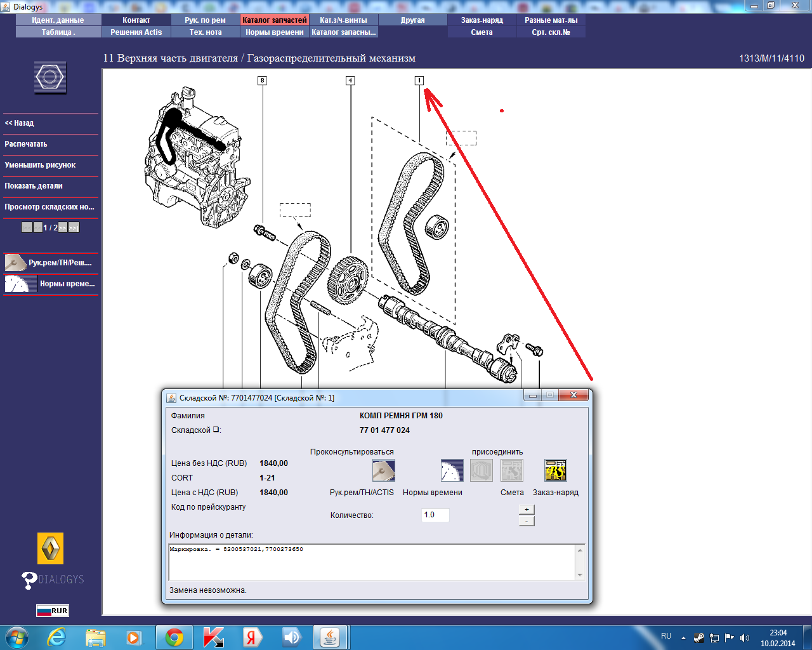Click scrollbar down arrow in part info box
The width and height of the screenshot is (812, 650).
(x=580, y=575)
